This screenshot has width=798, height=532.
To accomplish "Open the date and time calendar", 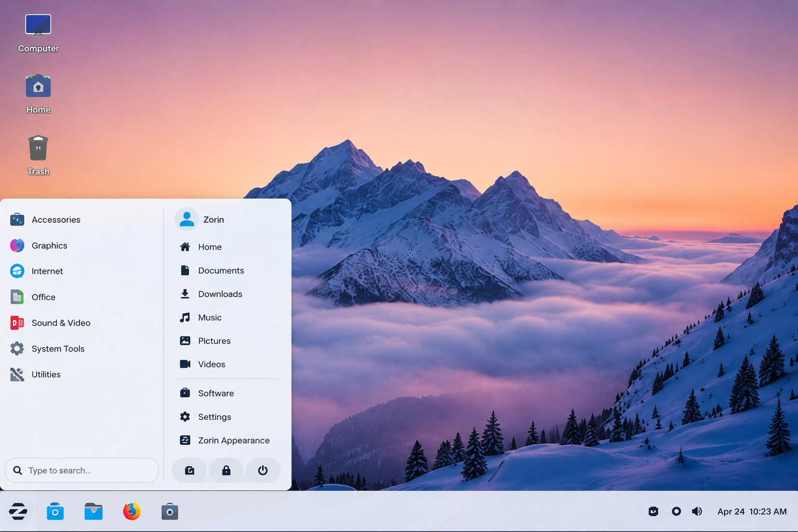I will [752, 511].
